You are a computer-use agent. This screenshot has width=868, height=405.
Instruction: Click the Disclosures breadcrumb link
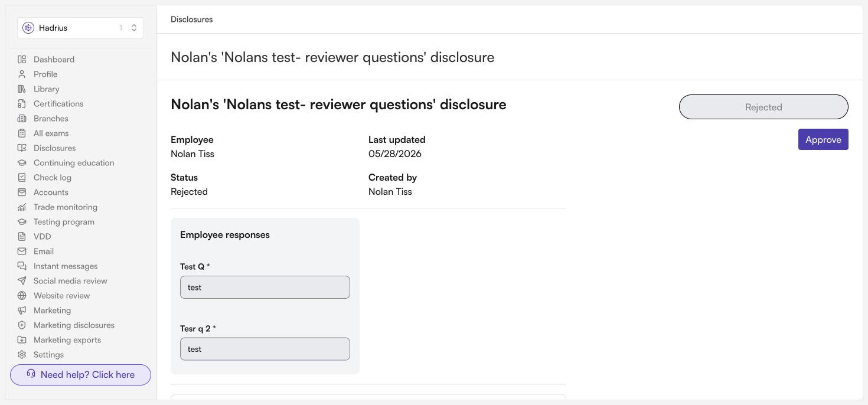pyautogui.click(x=191, y=19)
